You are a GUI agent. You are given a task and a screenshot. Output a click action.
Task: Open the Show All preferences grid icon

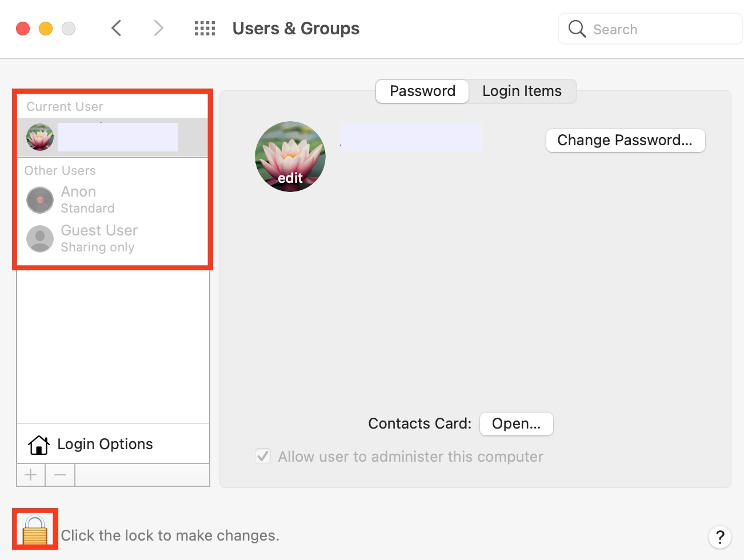click(x=204, y=28)
